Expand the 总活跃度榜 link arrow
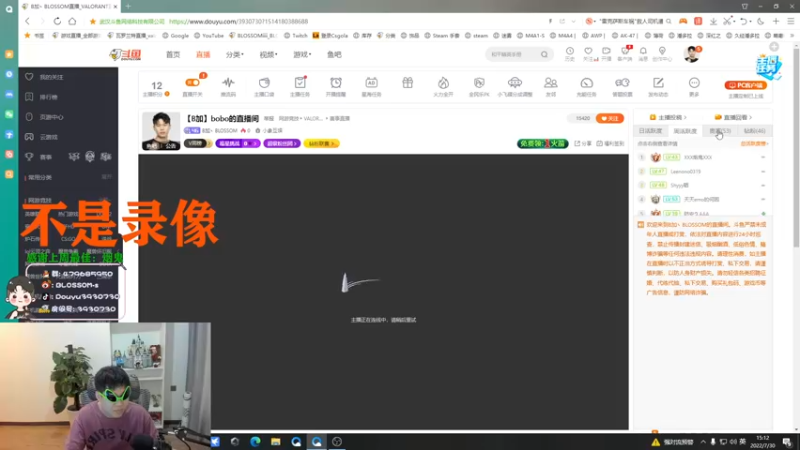Viewport: 800px width, 450px height. point(755,144)
